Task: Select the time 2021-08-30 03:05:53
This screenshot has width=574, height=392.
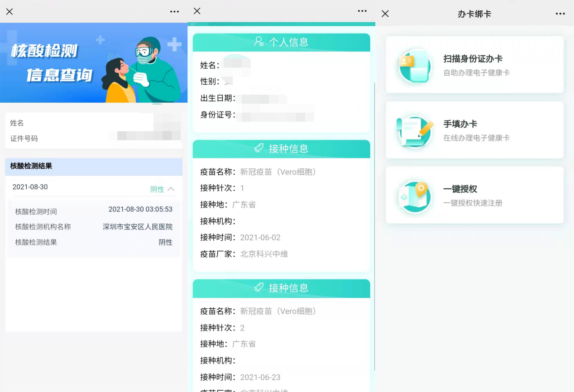Action: 140,210
